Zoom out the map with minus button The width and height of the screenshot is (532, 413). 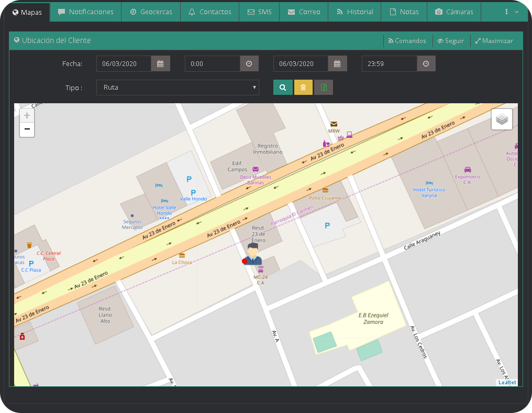27,129
